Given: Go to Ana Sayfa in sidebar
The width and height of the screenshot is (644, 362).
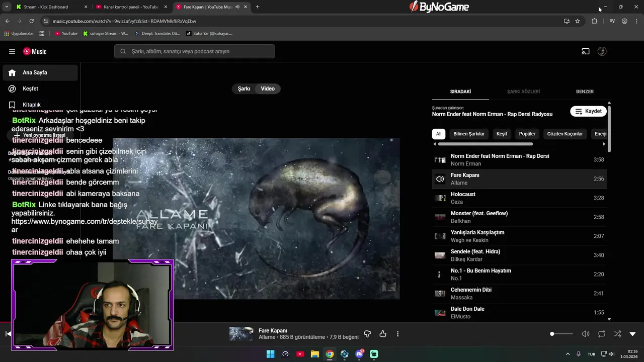Looking at the screenshot, I should pos(40,72).
